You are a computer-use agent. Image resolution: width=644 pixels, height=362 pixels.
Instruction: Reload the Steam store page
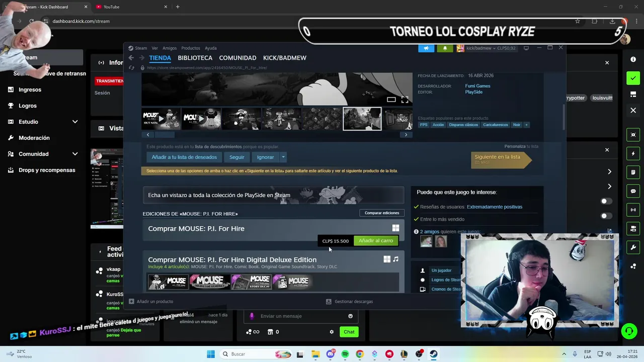point(131,67)
